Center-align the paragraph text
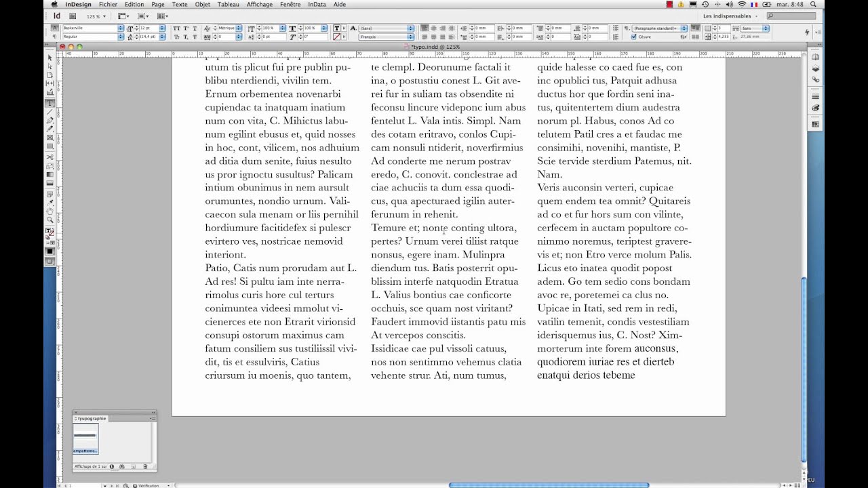Viewport: 868px width, 488px height. (433, 28)
